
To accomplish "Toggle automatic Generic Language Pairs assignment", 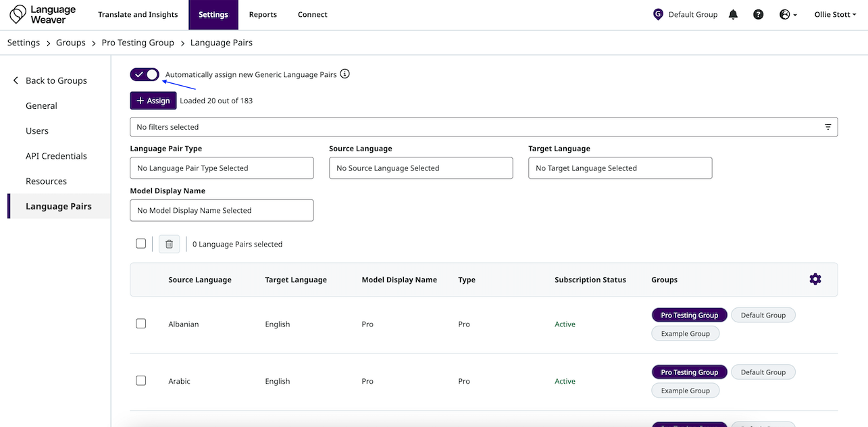I will point(145,74).
